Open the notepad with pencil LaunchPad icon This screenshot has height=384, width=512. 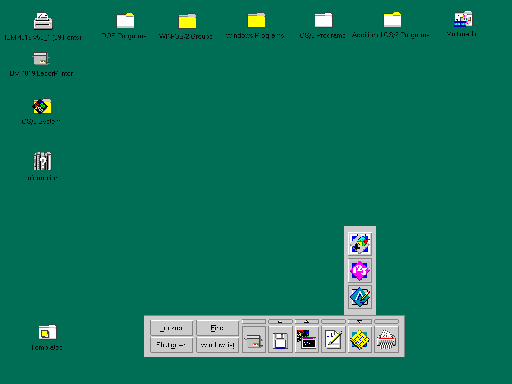coord(333,339)
